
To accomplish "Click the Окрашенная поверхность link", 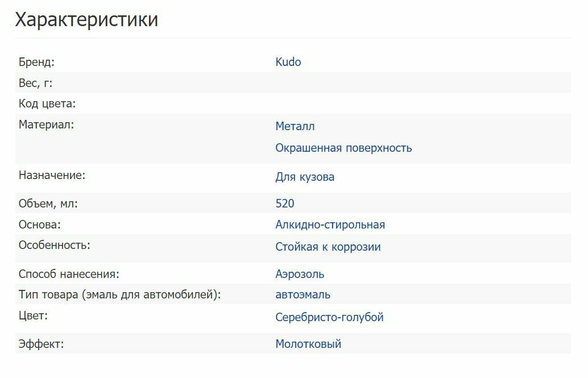I will (343, 148).
